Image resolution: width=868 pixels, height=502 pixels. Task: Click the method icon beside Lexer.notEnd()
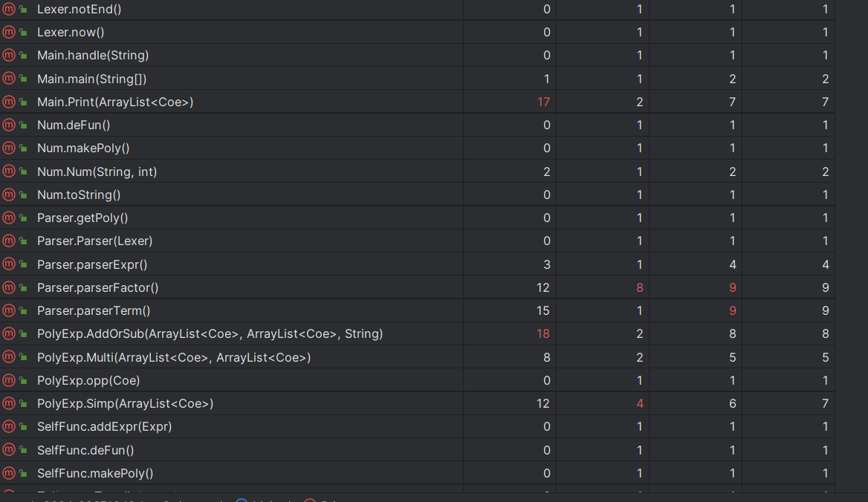pos(9,10)
